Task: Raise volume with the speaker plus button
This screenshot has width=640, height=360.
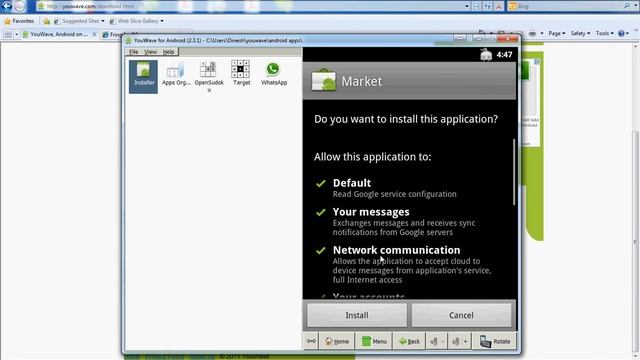Action: [x=460, y=341]
